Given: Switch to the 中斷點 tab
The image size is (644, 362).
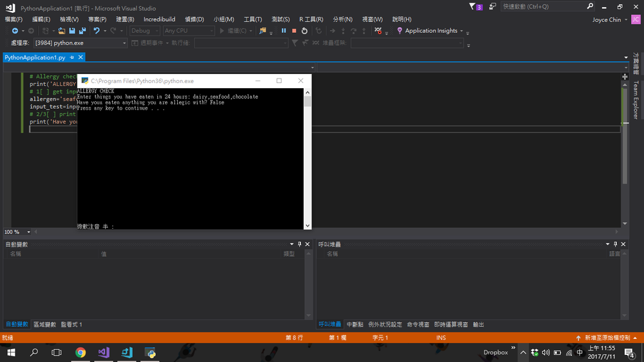Looking at the screenshot, I should (x=355, y=325).
